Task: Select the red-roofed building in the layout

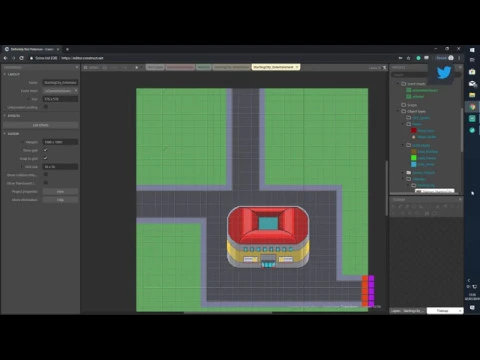Action: point(268,237)
